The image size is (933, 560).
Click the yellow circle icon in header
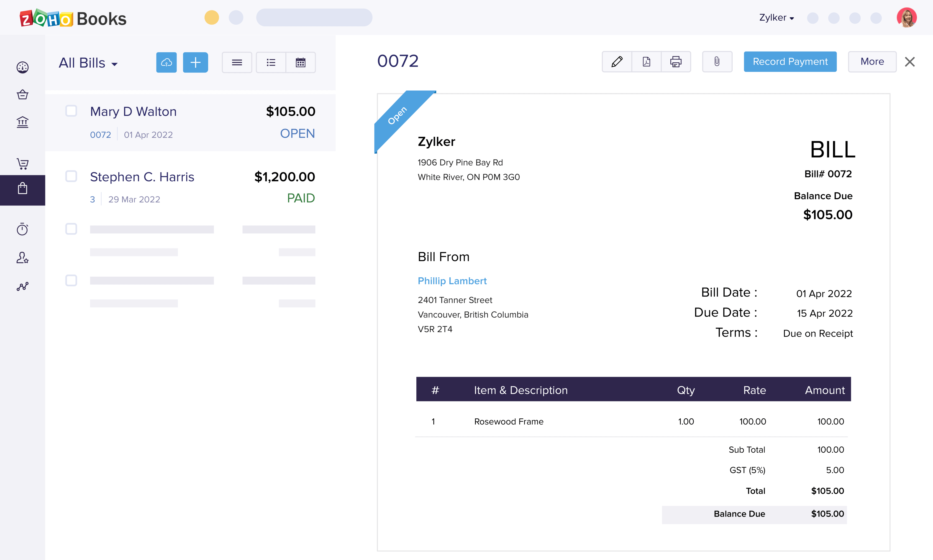pyautogui.click(x=212, y=17)
